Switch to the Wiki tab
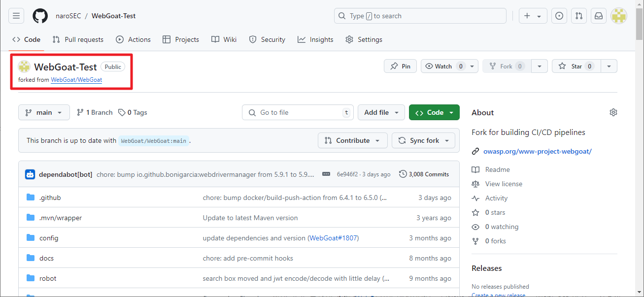 (x=224, y=39)
